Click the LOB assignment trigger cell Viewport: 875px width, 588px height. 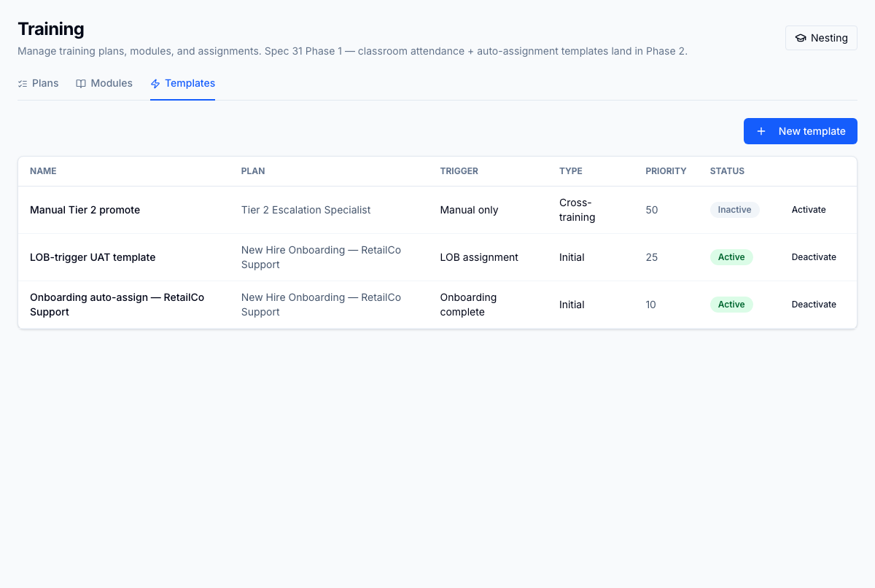[x=479, y=257]
